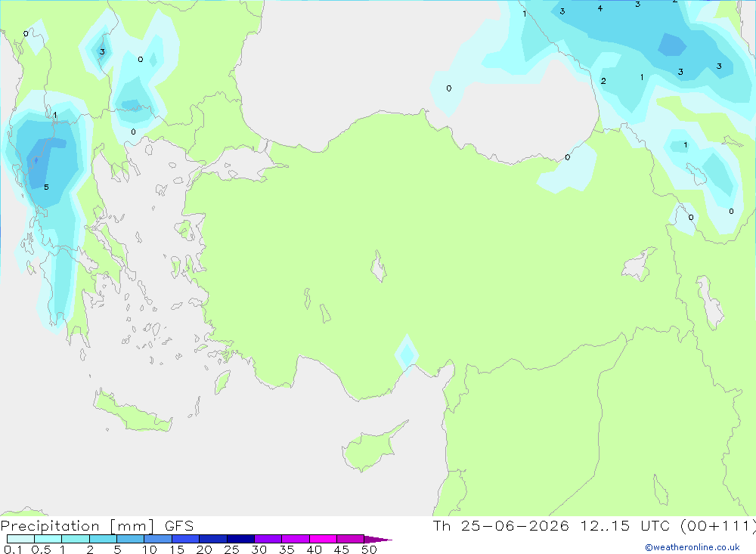
Task: Open the weatheronline.co.uk copyright link
Action: (x=692, y=547)
